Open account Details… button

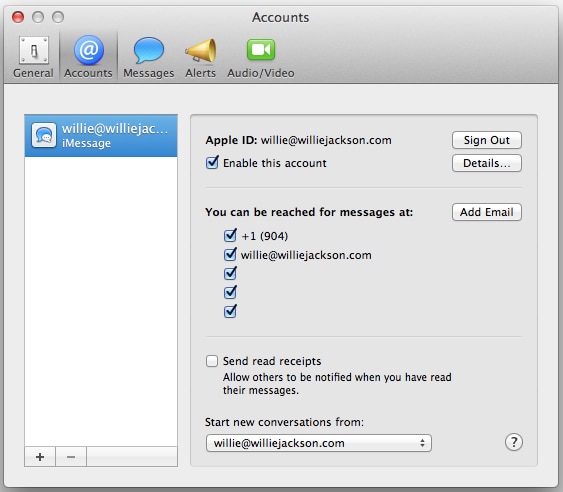pyautogui.click(x=487, y=163)
